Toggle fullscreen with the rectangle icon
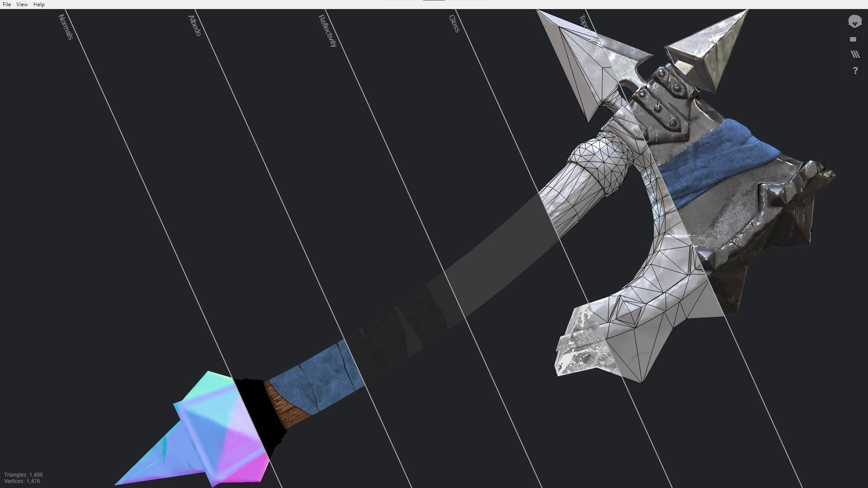The width and height of the screenshot is (868, 488). [x=853, y=39]
